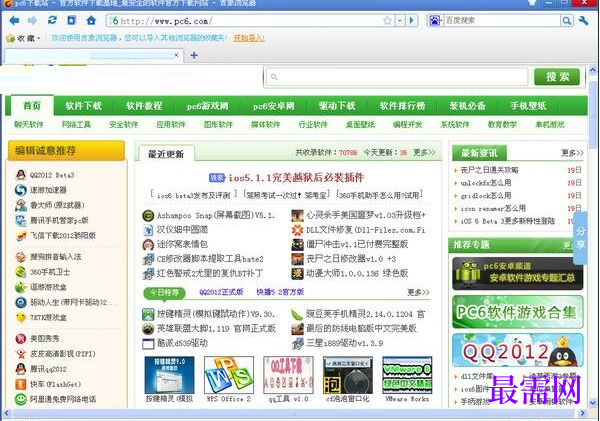
Task: Open a new tab with plus button
Action: pyautogui.click(x=194, y=55)
